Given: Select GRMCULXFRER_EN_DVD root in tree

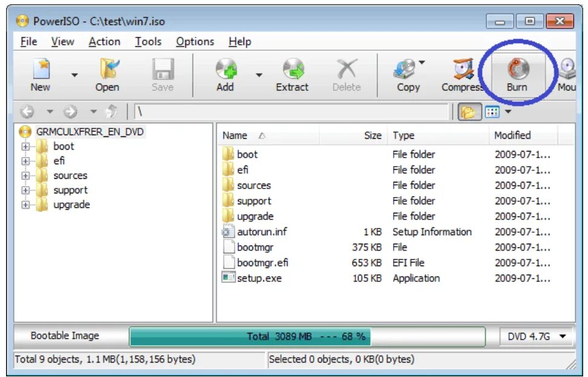Looking at the screenshot, I should (x=90, y=132).
